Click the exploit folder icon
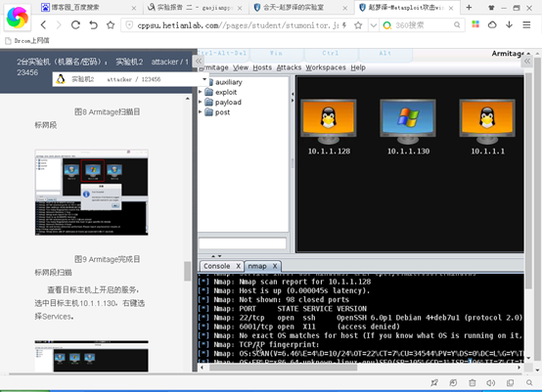This screenshot has width=542, height=392. coord(208,92)
